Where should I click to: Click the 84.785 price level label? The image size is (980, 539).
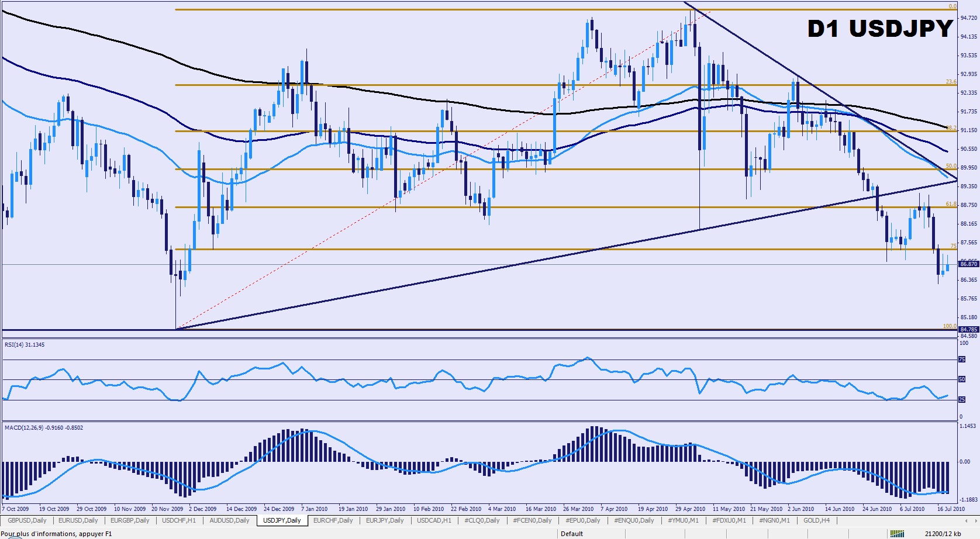(x=969, y=330)
